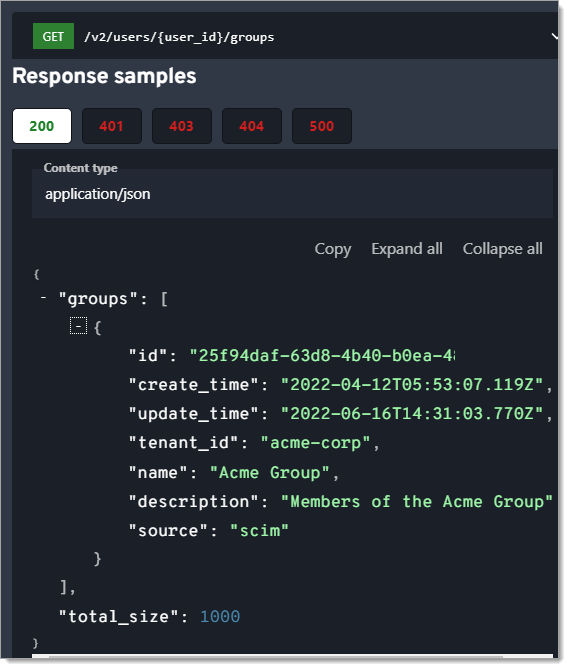
Task: Open the 403 response sample tab
Action: tap(182, 126)
